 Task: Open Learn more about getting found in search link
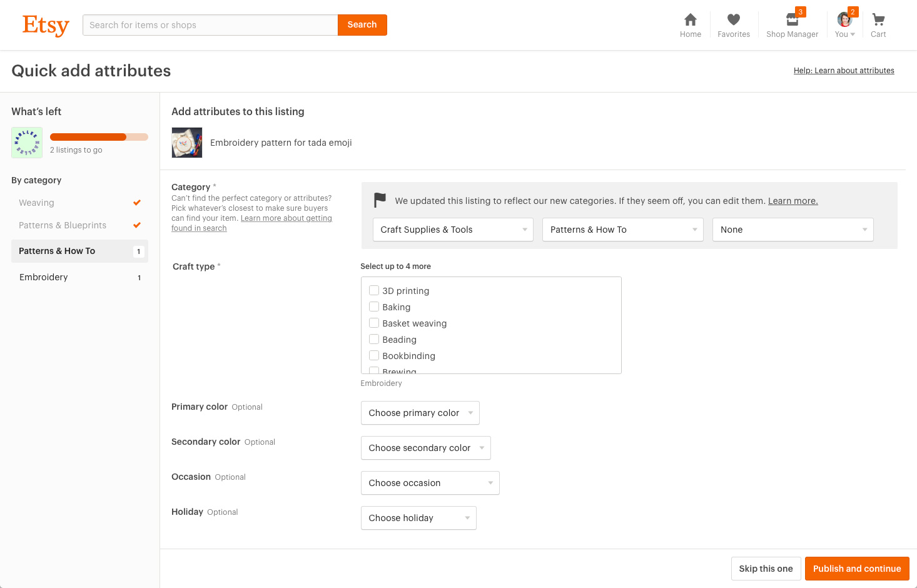(286, 218)
